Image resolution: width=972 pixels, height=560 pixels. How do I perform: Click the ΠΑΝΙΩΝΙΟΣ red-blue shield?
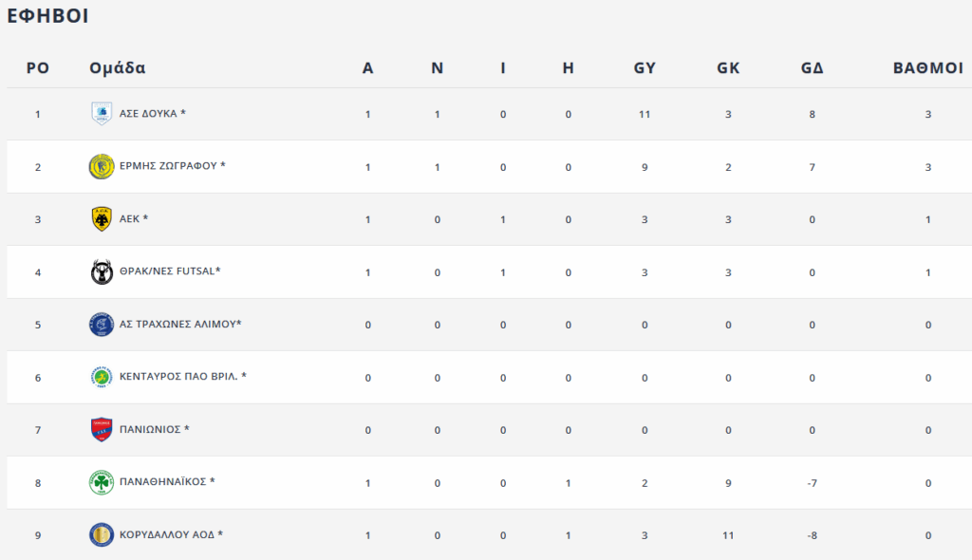point(102,429)
